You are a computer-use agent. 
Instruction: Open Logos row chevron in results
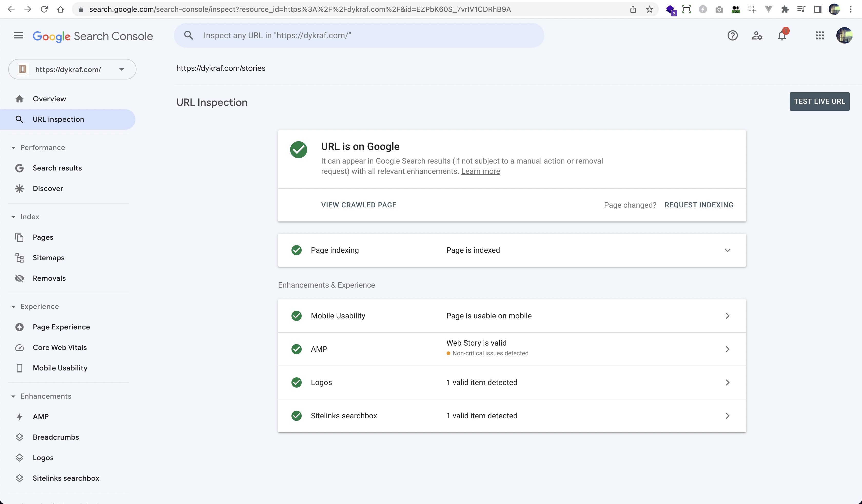(x=728, y=383)
